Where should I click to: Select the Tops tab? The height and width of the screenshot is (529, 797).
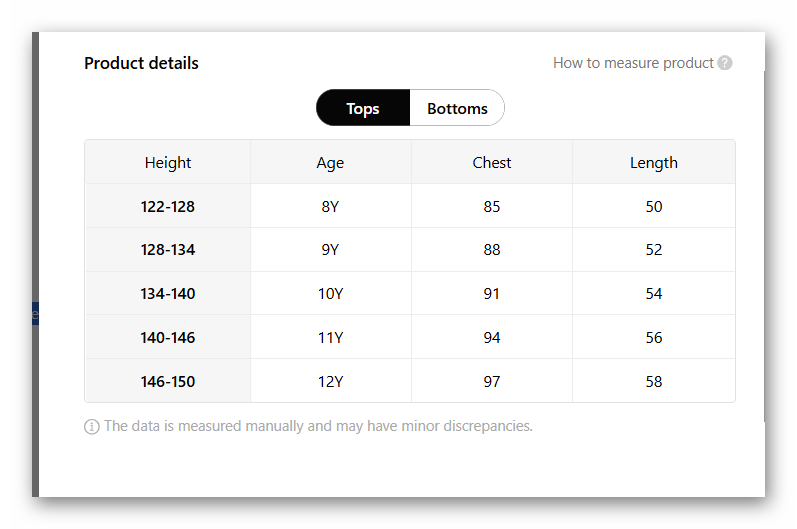[362, 108]
